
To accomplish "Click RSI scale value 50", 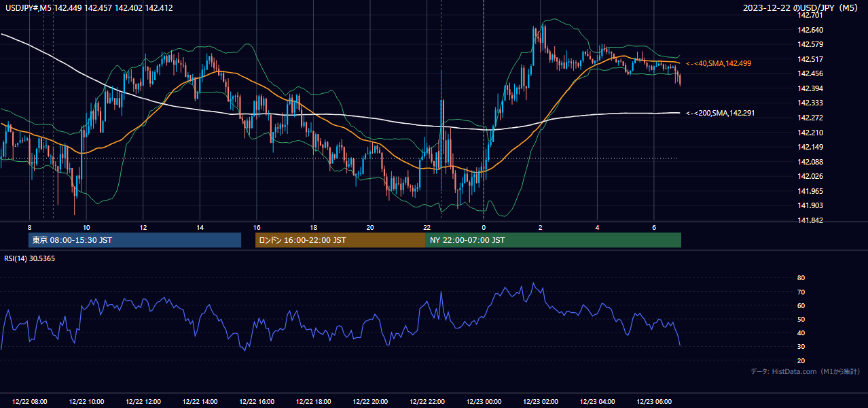I will click(x=801, y=319).
